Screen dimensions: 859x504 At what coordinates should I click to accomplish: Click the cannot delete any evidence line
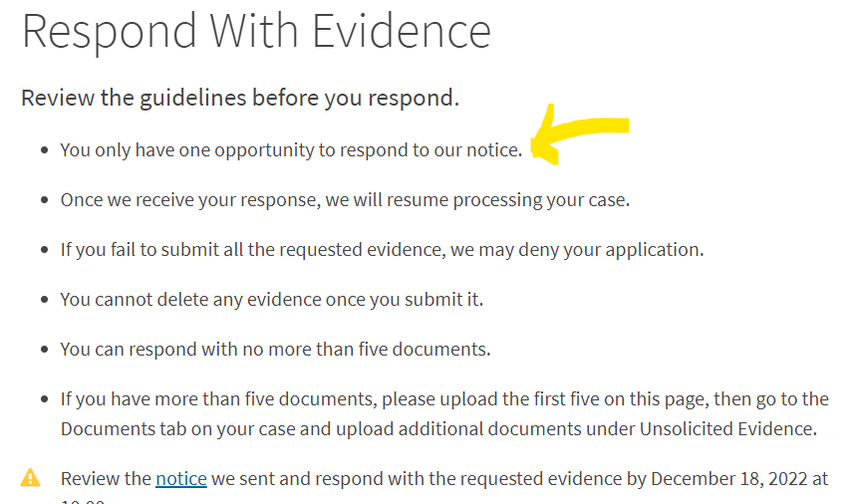click(x=272, y=300)
